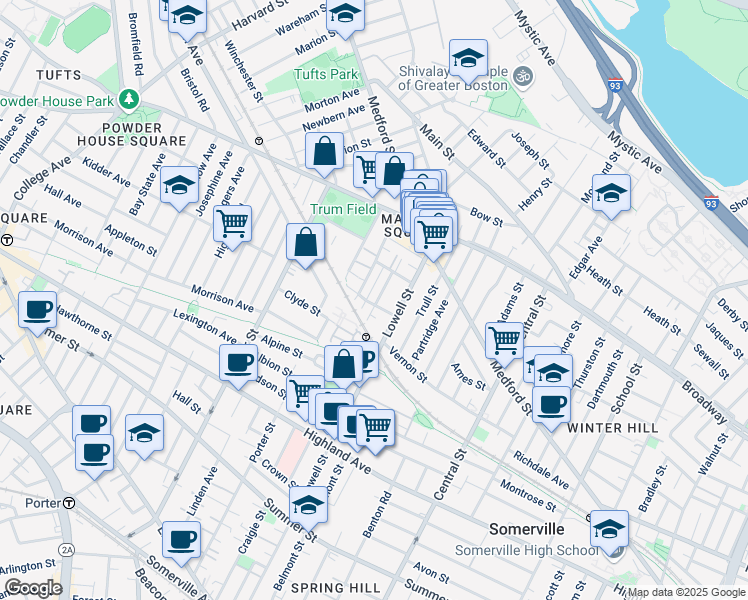Select the Shivalaya Temple Om icon
The height and width of the screenshot is (600, 748).
pyautogui.click(x=523, y=77)
